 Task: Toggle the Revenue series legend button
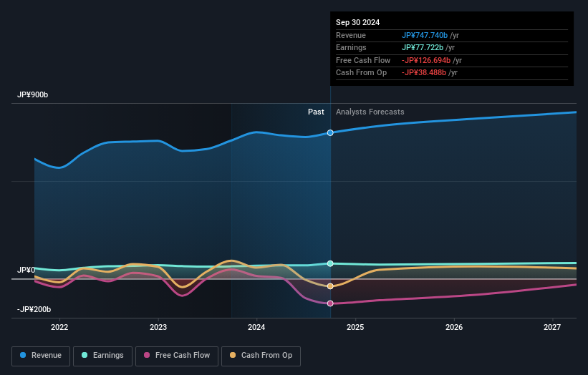[x=41, y=356]
